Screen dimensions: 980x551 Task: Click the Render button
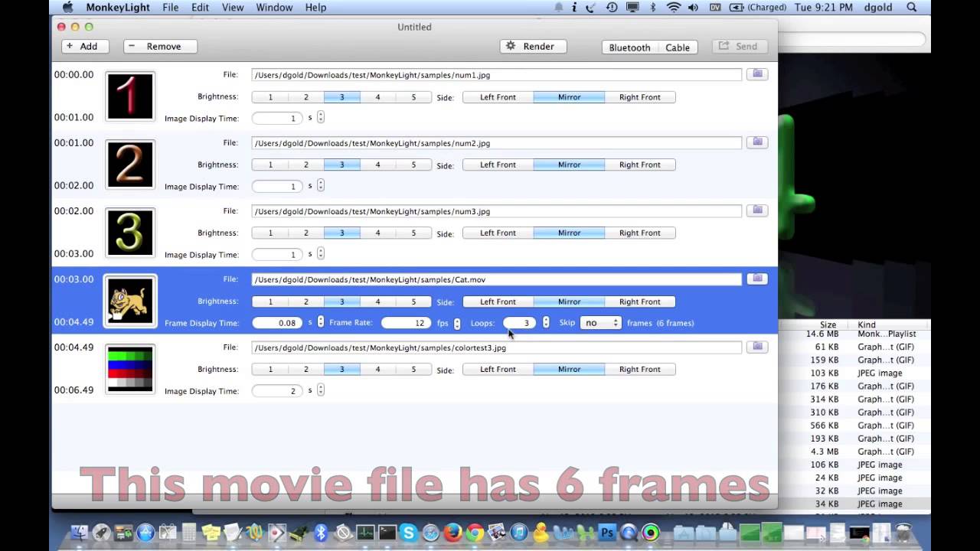533,46
